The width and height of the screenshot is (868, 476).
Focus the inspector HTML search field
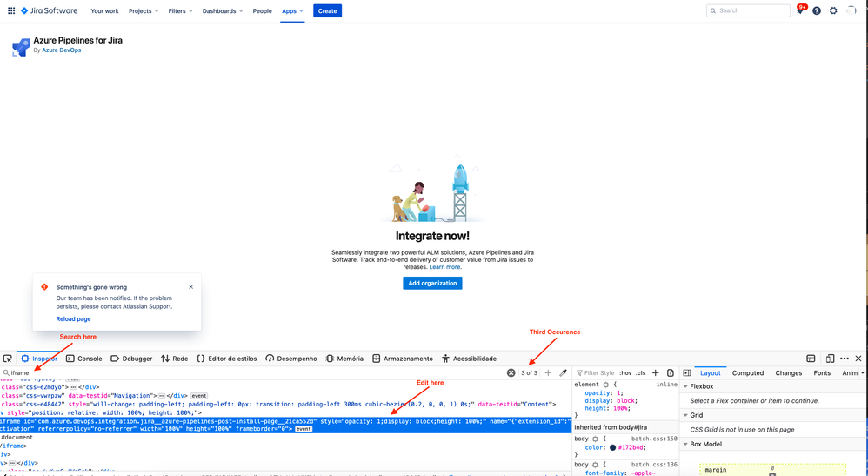(x=255, y=373)
